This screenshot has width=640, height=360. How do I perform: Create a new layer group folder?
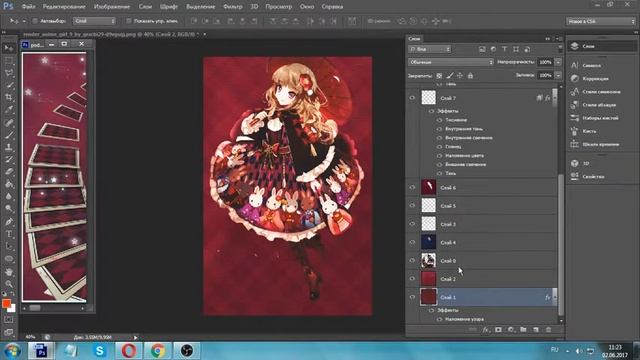pos(523,330)
